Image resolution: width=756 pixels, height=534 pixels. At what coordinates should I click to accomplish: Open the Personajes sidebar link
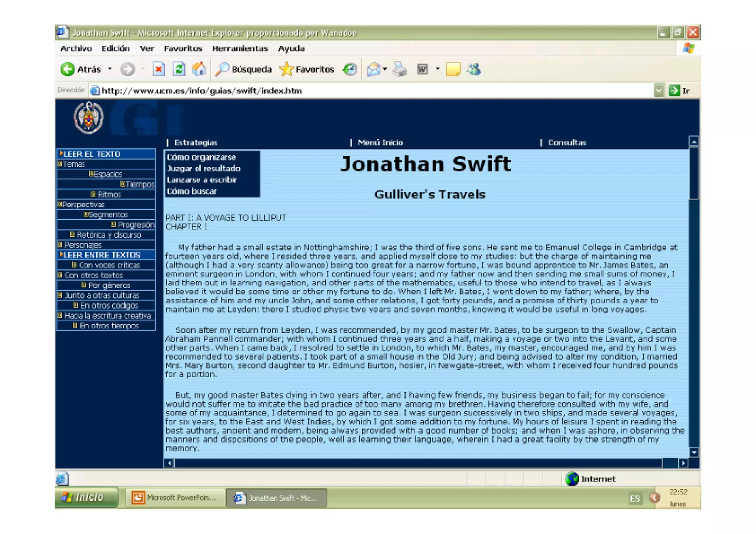pyautogui.click(x=83, y=245)
